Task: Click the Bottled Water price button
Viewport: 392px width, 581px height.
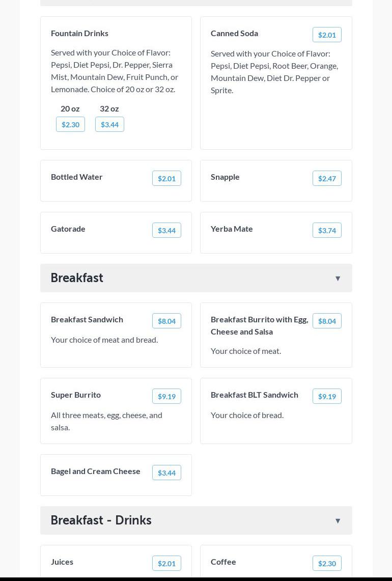Action: click(166, 178)
